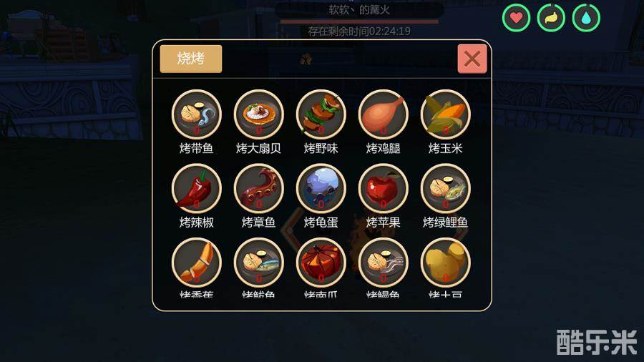Pick the 烤野味 skewer icon
This screenshot has width=644, height=362.
321,114
